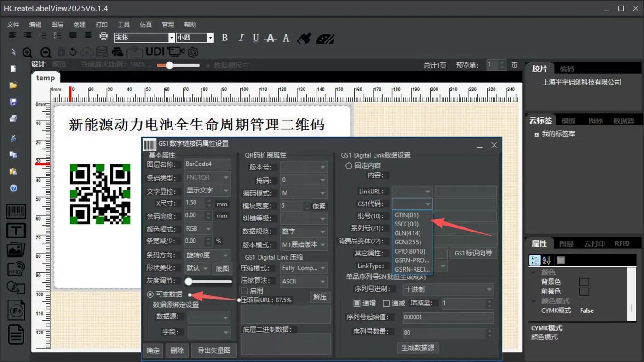
Task: Open the GS1标识向导 wizard
Action: pos(473,253)
